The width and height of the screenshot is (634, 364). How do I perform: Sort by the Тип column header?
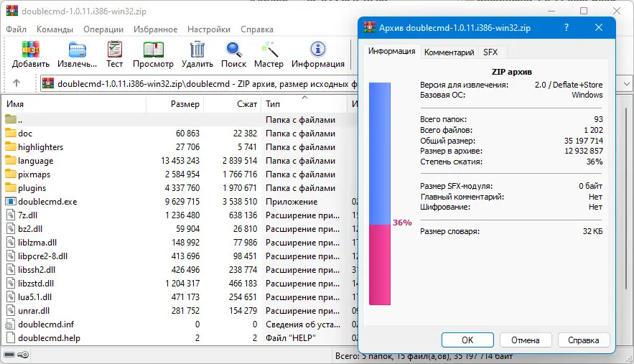coord(304,104)
